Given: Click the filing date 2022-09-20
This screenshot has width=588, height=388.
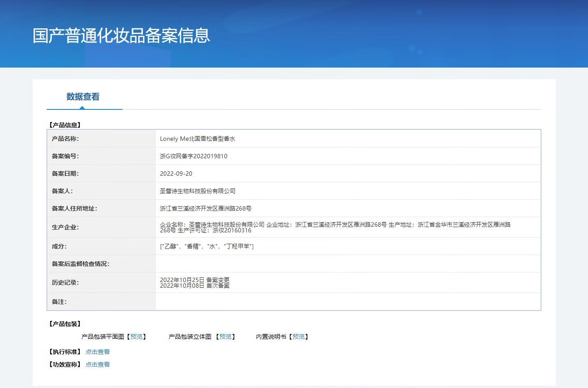Looking at the screenshot, I should click(x=176, y=174).
